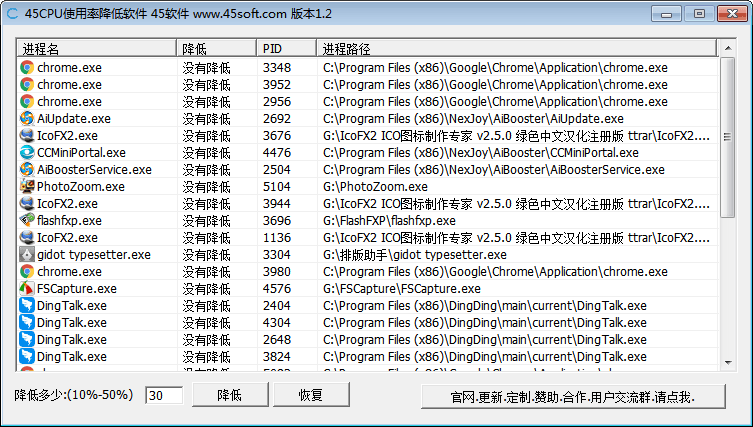Click the 降低多少:(10%-50%) label
The width and height of the screenshot is (753, 427).
[74, 395]
